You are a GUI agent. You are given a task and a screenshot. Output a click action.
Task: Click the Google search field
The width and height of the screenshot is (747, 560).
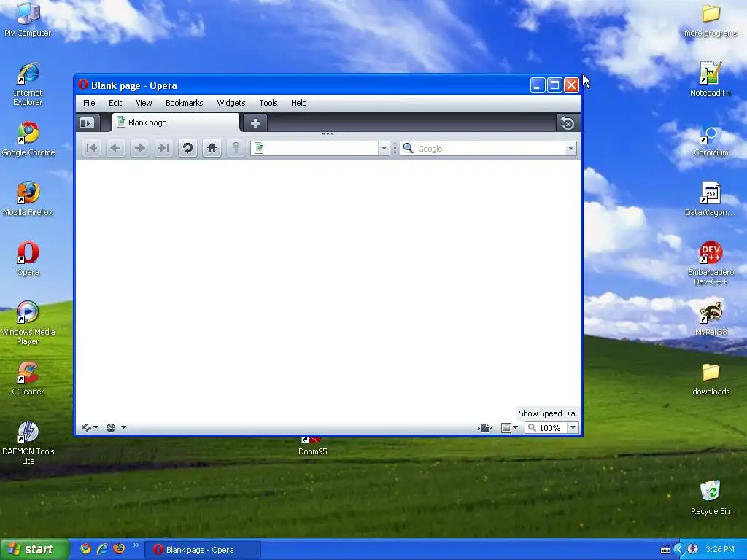point(489,149)
